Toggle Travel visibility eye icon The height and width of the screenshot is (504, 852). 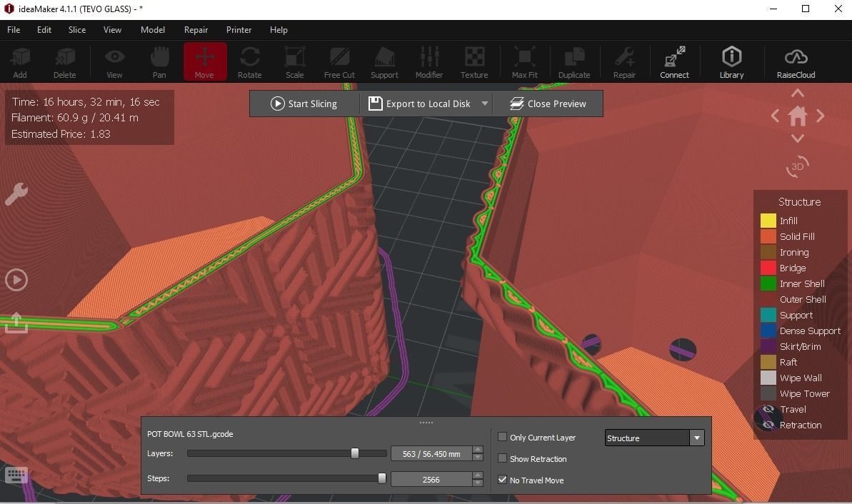click(x=768, y=410)
